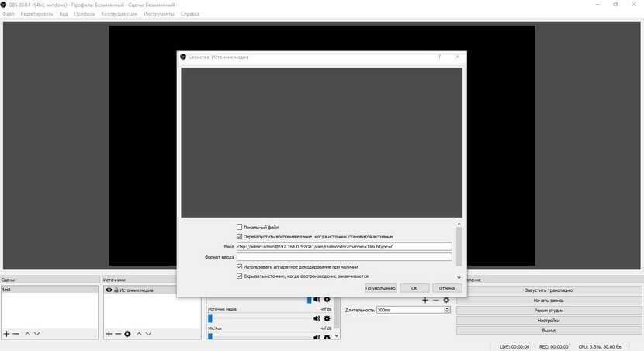Uncheck Перезапустить воспроизведение when source becomes active
This screenshot has height=351, width=644.
239,236
